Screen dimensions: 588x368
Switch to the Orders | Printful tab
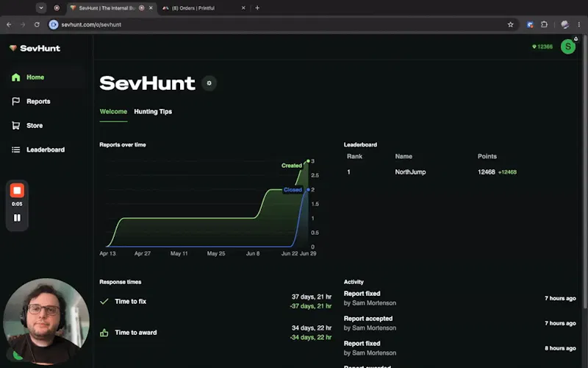pyautogui.click(x=204, y=8)
